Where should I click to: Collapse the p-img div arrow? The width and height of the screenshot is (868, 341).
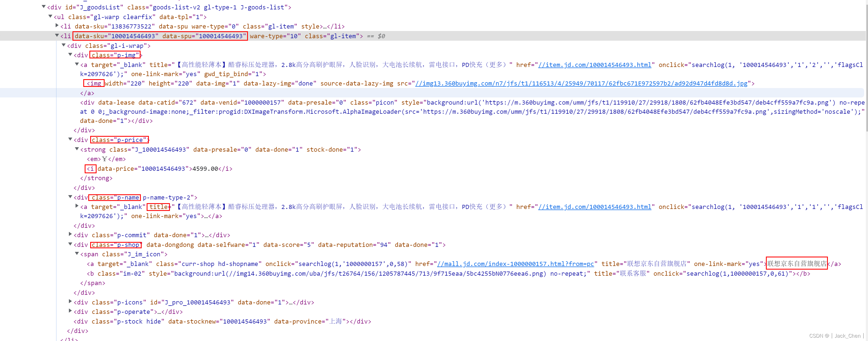click(70, 54)
